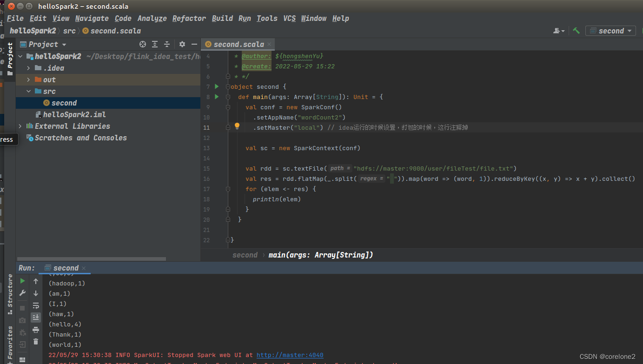
Task: Expand all in Project panel toolbar
Action: point(155,44)
